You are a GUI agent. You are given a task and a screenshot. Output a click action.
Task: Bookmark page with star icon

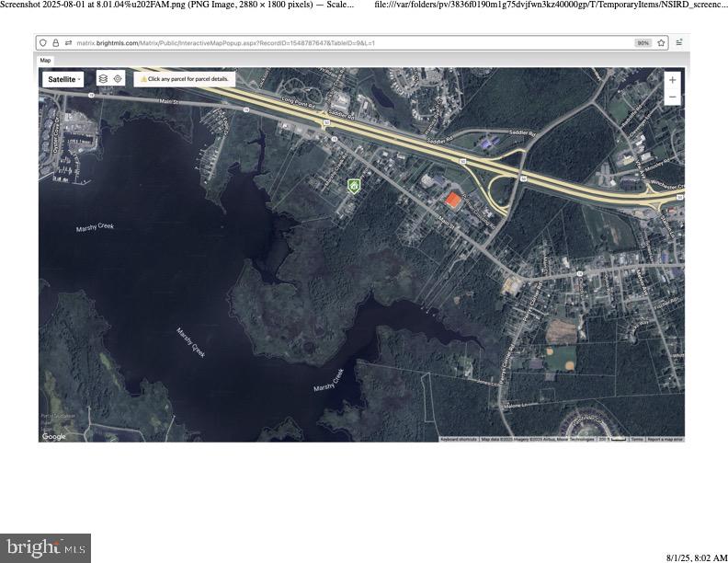(x=661, y=43)
